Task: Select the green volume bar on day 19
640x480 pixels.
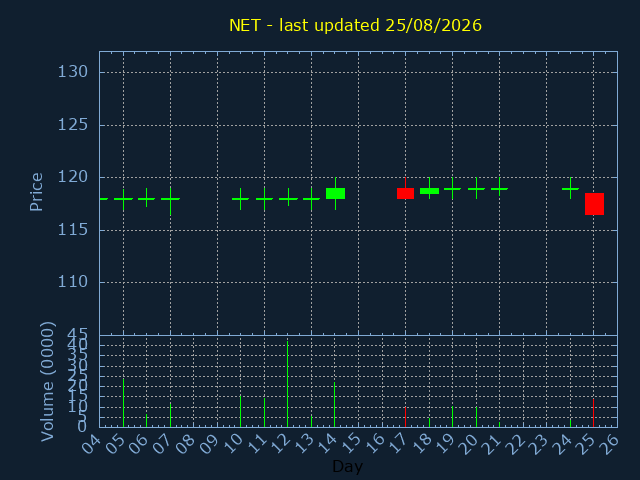Action: point(452,417)
